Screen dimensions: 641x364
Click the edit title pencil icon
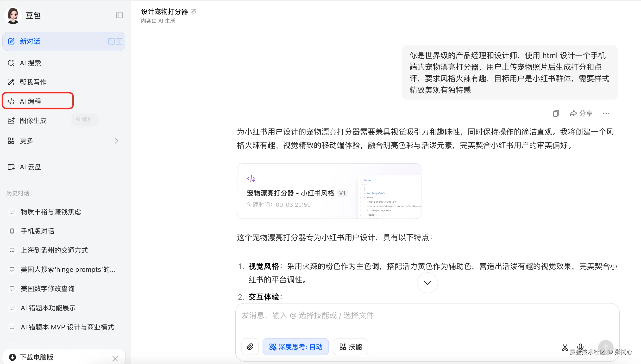click(193, 12)
